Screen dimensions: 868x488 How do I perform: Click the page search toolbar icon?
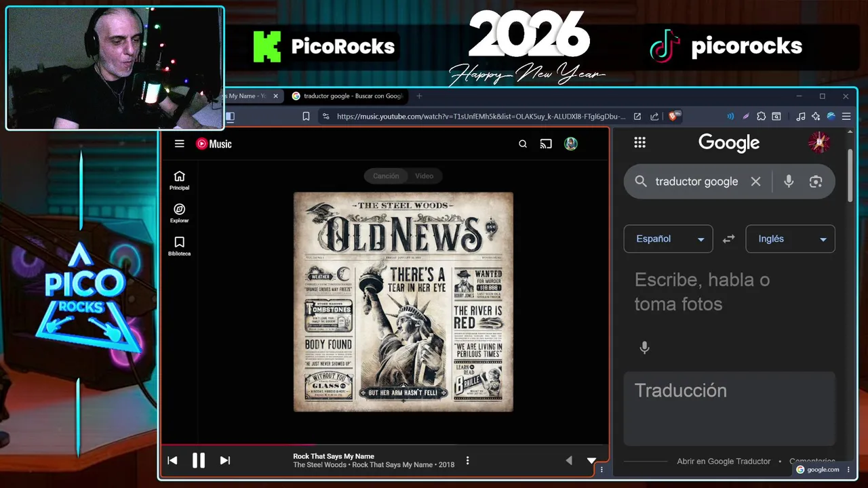776,117
